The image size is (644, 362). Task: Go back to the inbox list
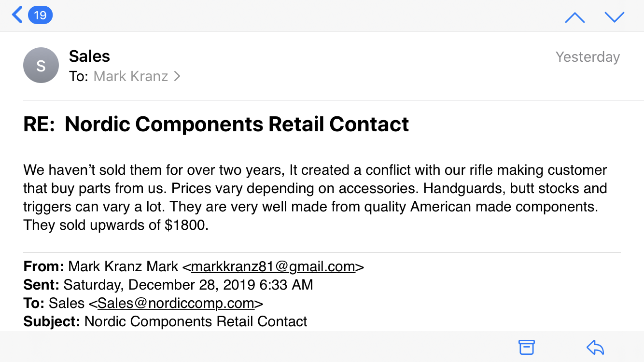(x=17, y=15)
